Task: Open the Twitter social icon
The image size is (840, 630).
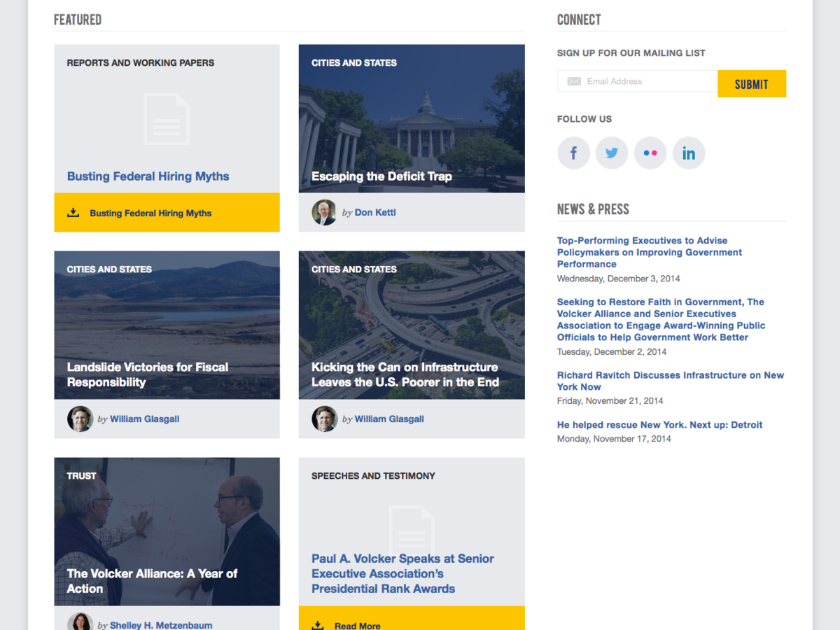Action: click(612, 153)
